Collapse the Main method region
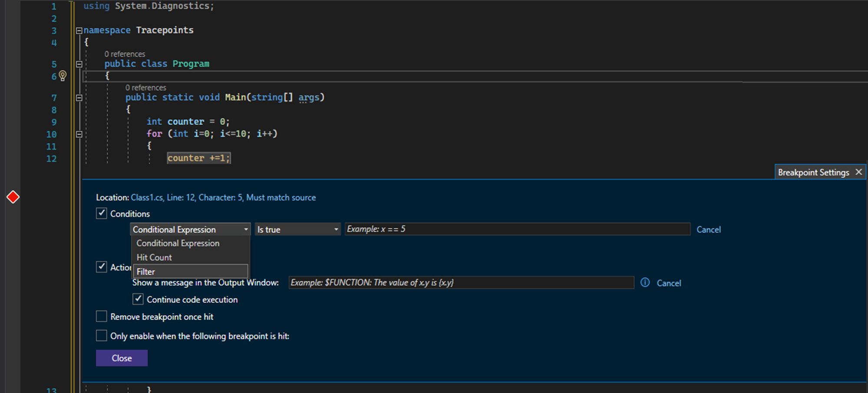Image resolution: width=868 pixels, height=393 pixels. pyautogui.click(x=79, y=97)
